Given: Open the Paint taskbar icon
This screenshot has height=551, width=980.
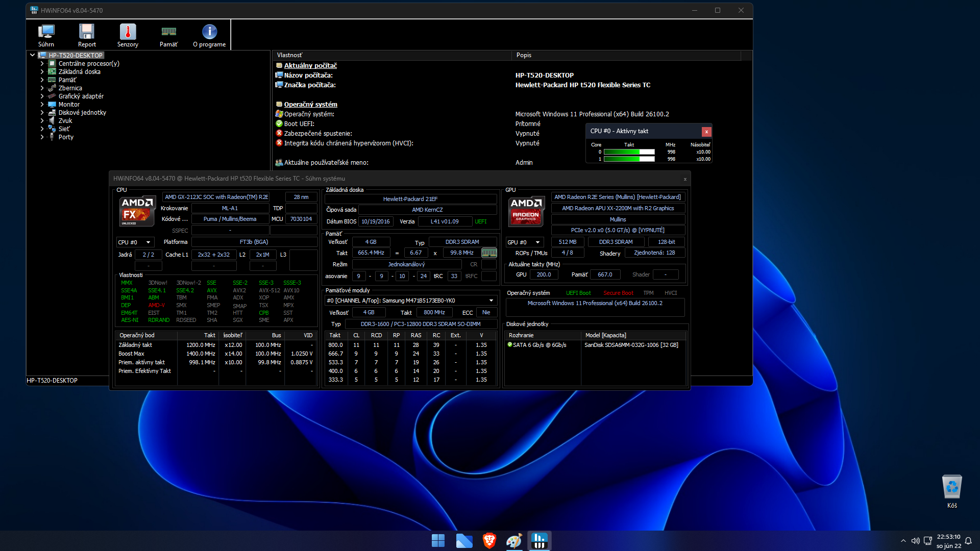Looking at the screenshot, I should [514, 541].
